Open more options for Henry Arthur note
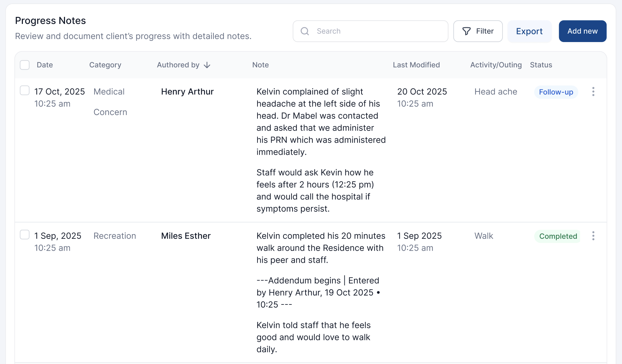 (593, 92)
